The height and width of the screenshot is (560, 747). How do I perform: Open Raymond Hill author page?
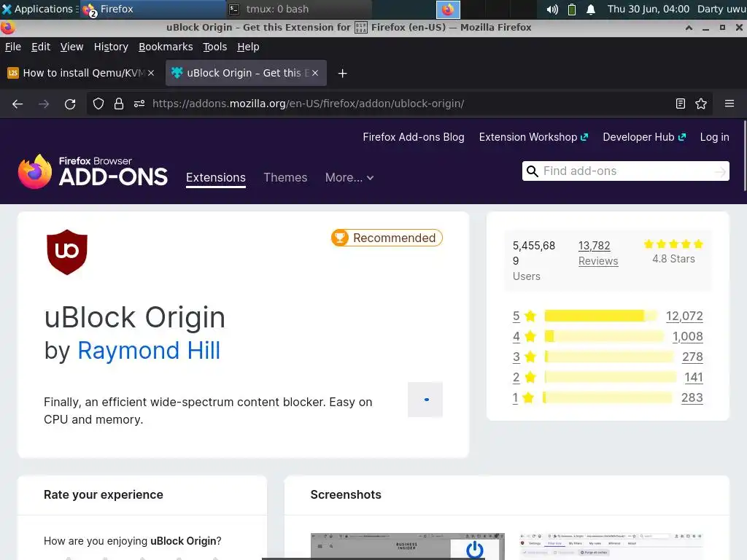pos(149,351)
